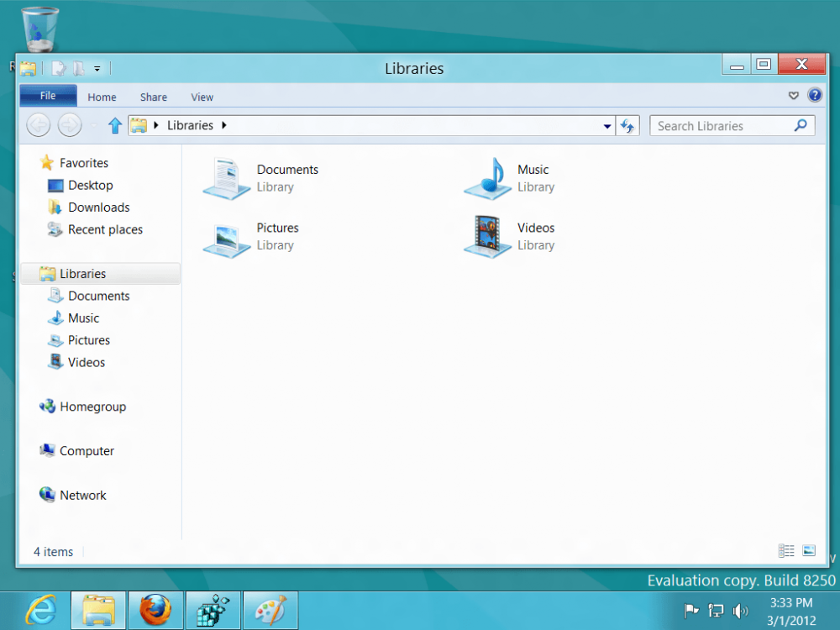This screenshot has height=630, width=840.
Task: Expand the arrow after Libraries breadcrumb
Action: [224, 125]
